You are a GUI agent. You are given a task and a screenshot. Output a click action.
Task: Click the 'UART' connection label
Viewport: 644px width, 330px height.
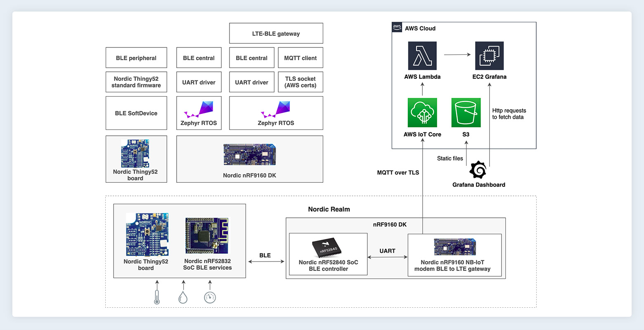click(387, 251)
